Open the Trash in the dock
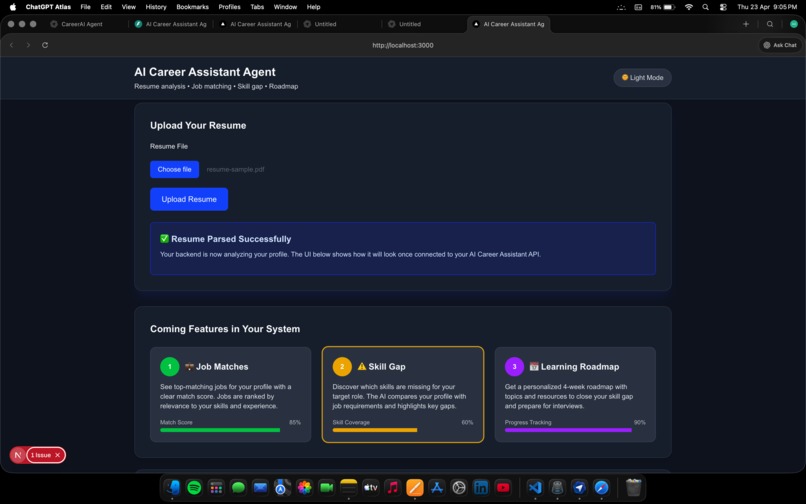This screenshot has width=806, height=504. click(633, 487)
